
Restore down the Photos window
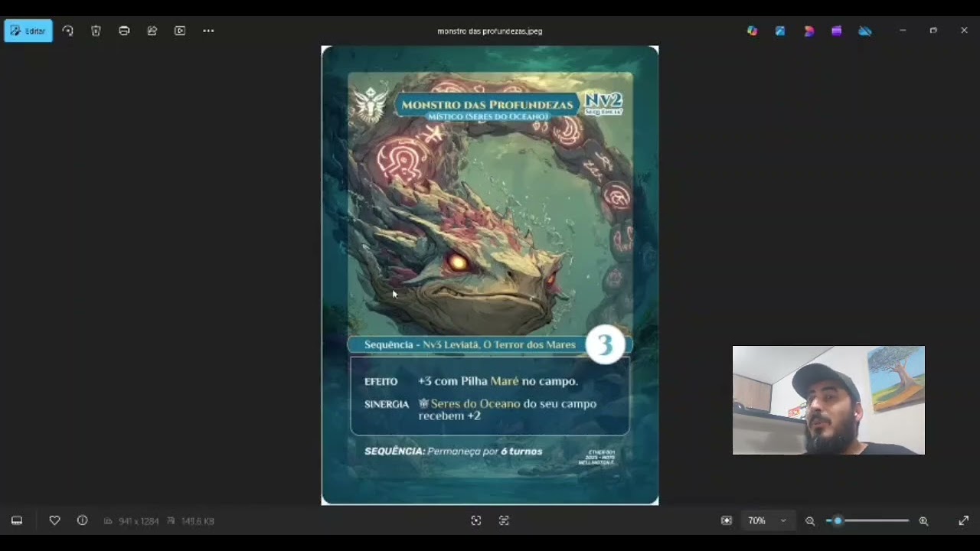(933, 31)
